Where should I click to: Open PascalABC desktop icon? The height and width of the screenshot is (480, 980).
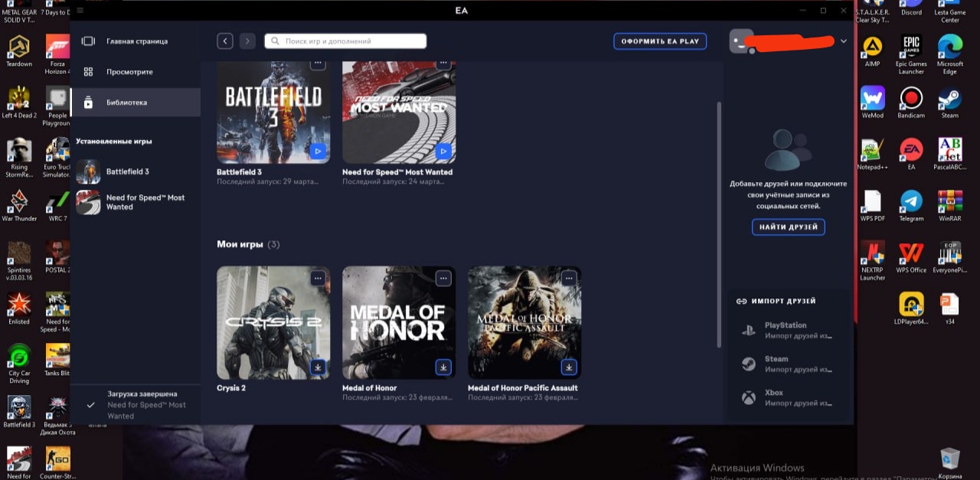click(950, 154)
